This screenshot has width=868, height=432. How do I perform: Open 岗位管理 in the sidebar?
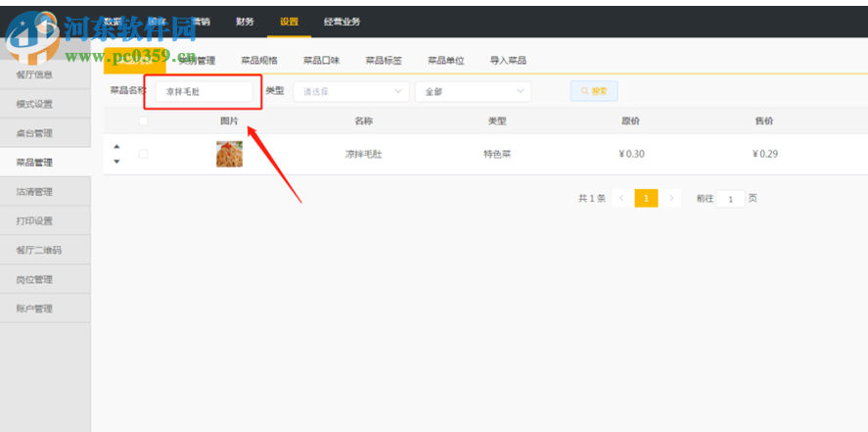tap(45, 280)
